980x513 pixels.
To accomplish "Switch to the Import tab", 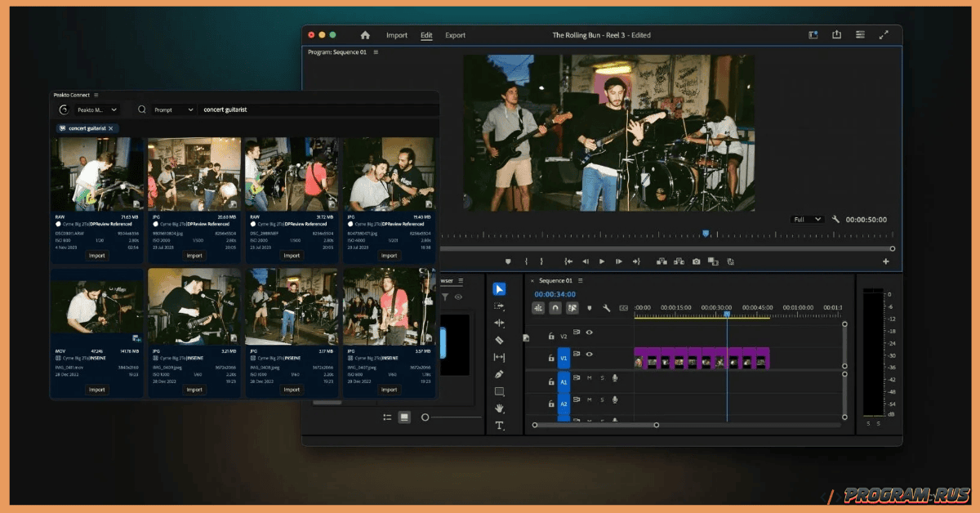I will pyautogui.click(x=397, y=35).
